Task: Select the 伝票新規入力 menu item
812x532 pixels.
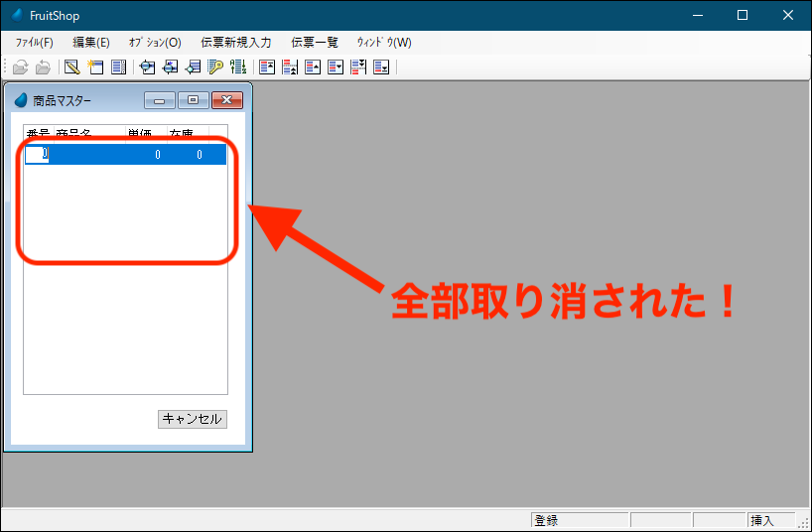Action: [x=235, y=43]
